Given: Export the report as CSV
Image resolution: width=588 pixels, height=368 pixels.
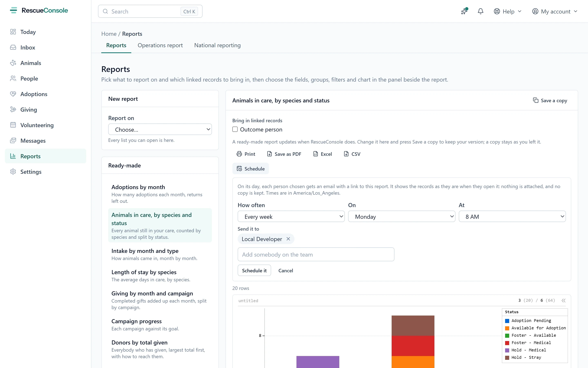Looking at the screenshot, I should [x=352, y=154].
